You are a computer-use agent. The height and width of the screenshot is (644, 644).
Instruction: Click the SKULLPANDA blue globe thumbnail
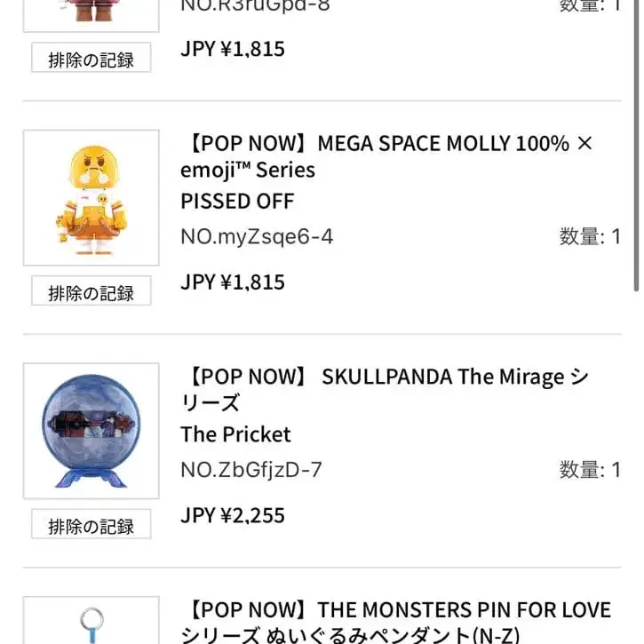click(91, 431)
